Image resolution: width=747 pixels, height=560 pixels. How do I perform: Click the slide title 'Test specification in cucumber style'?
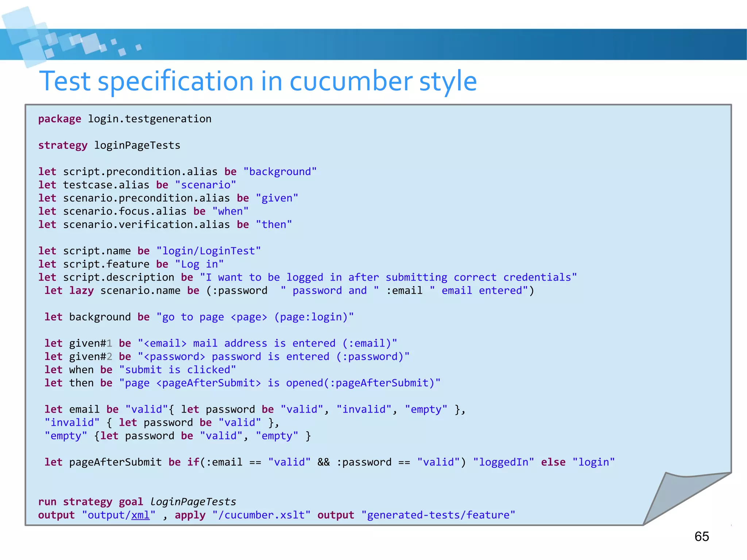pyautogui.click(x=258, y=81)
